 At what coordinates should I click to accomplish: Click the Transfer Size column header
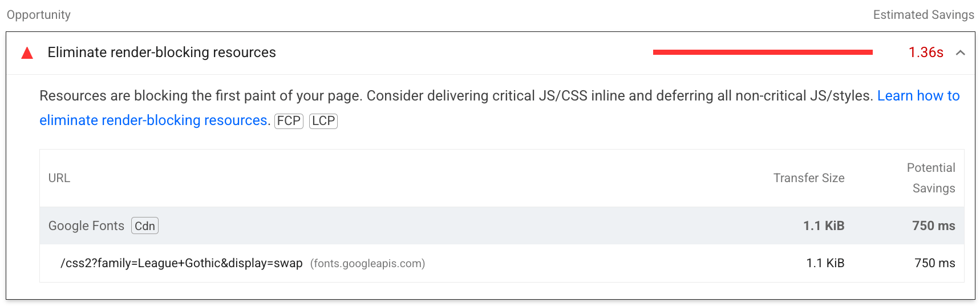click(808, 178)
